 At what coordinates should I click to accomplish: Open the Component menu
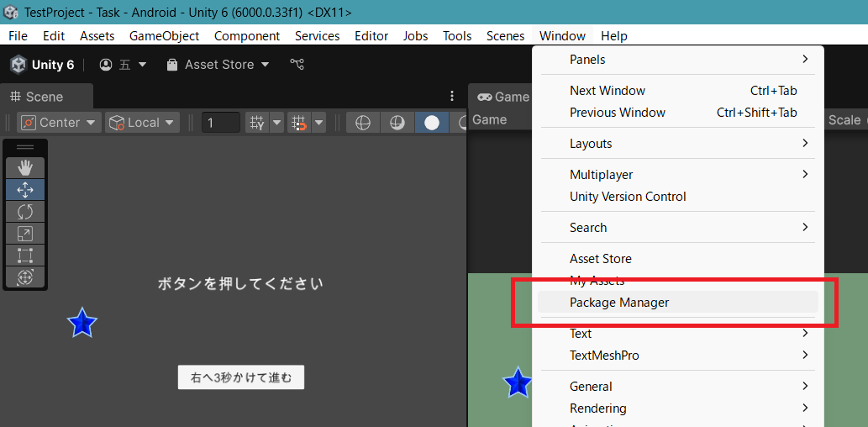tap(247, 36)
